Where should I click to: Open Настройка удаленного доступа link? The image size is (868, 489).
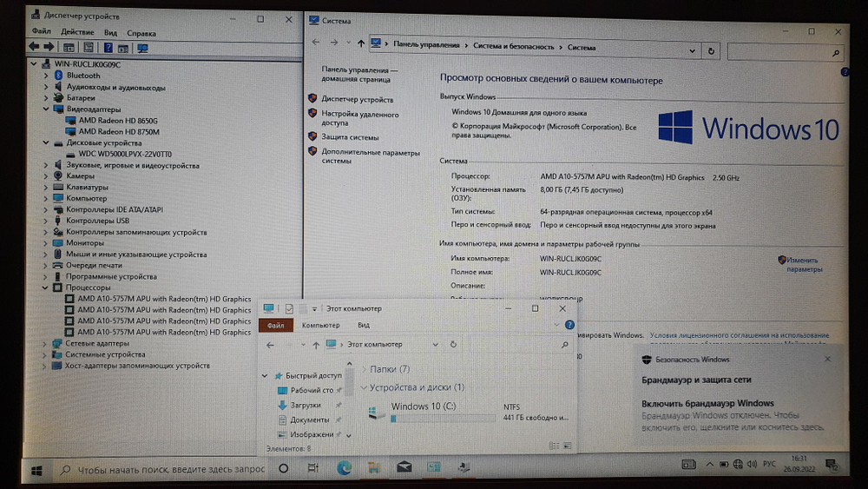(x=360, y=118)
